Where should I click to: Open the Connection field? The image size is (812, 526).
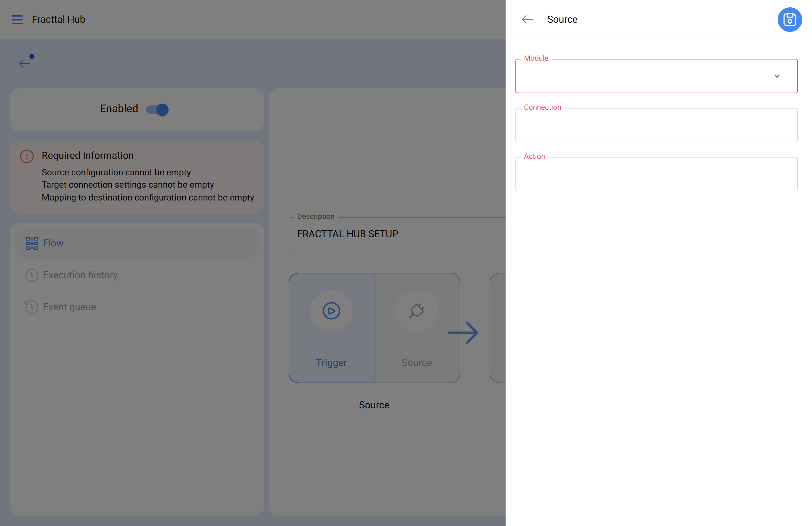(656, 125)
